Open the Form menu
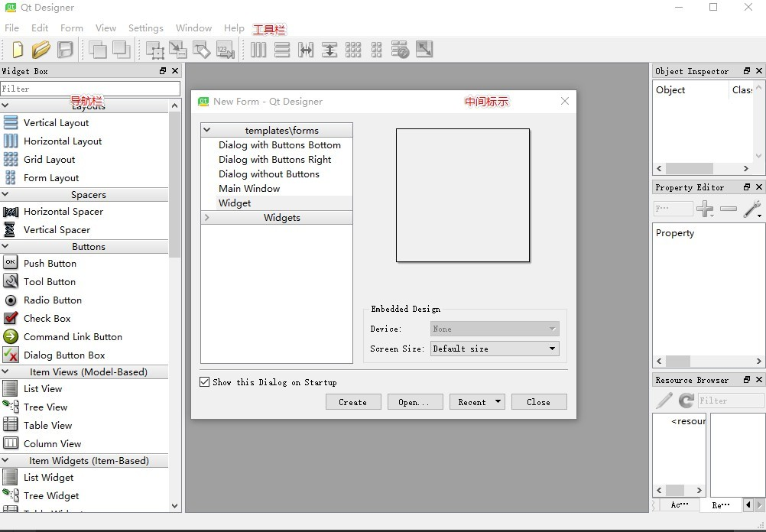The height and width of the screenshot is (532, 766). tap(71, 28)
